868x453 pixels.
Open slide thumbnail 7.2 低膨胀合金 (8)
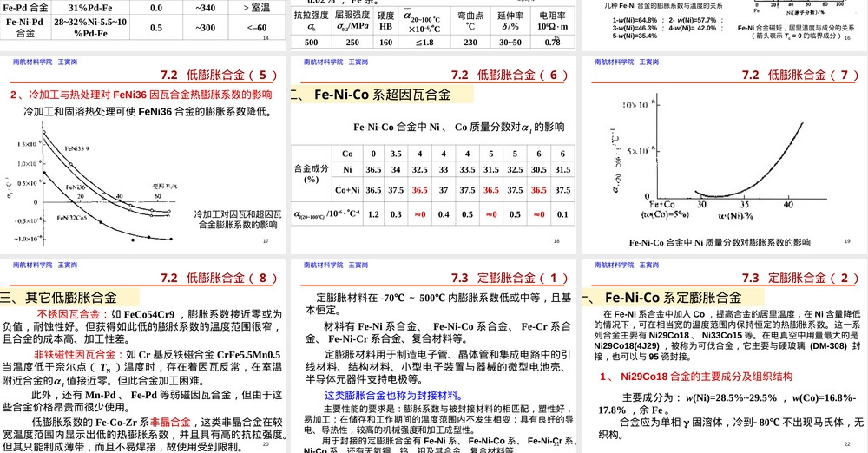point(143,356)
